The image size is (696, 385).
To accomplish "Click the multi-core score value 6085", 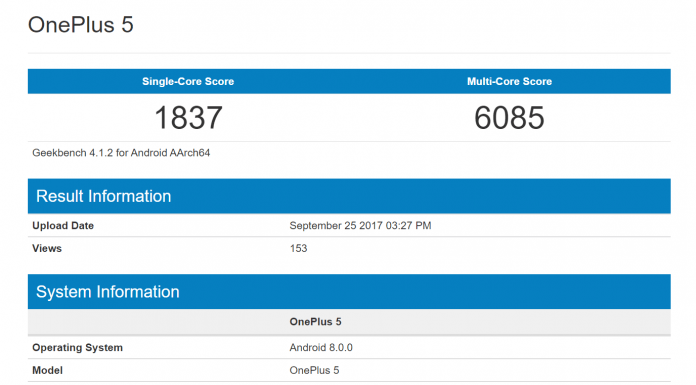I will point(509,118).
